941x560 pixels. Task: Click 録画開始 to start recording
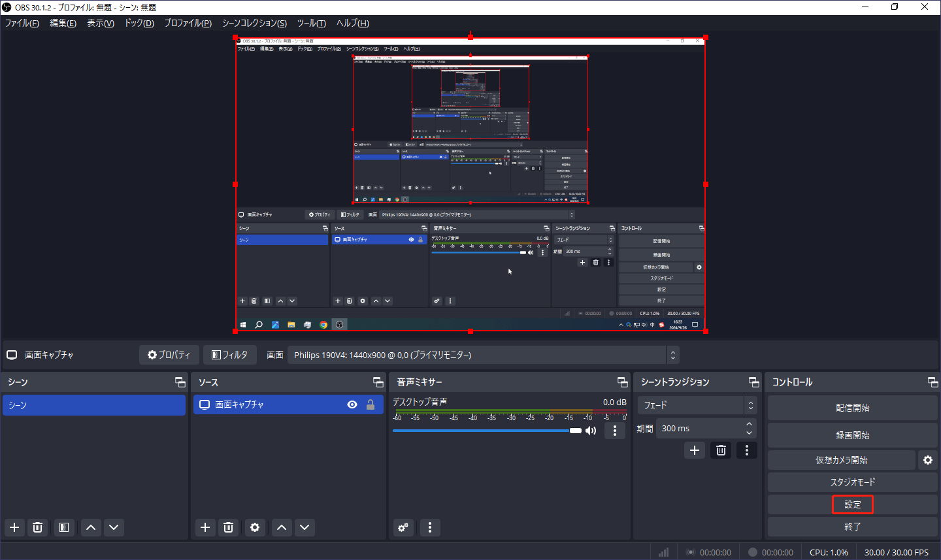[853, 435]
